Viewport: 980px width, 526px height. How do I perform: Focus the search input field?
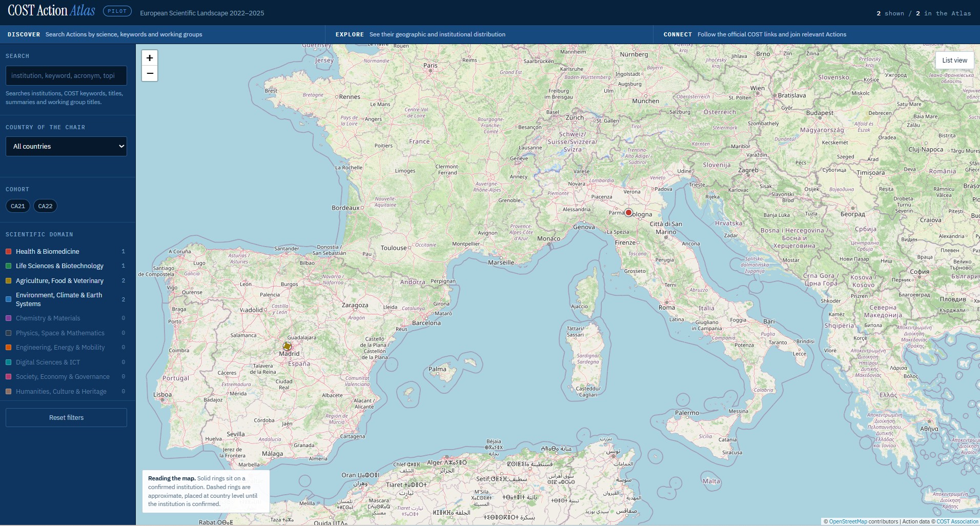pyautogui.click(x=66, y=75)
